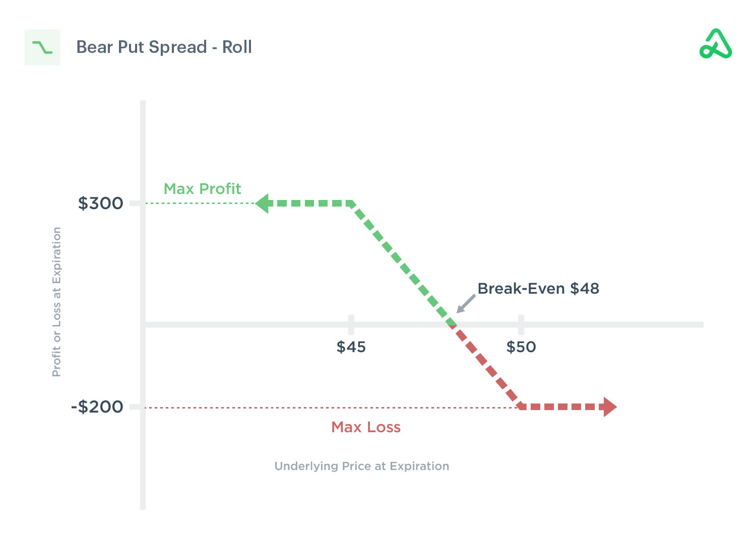The width and height of the screenshot is (756, 539).
Task: Click the "Break-Even $48" label
Action: pyautogui.click(x=538, y=289)
